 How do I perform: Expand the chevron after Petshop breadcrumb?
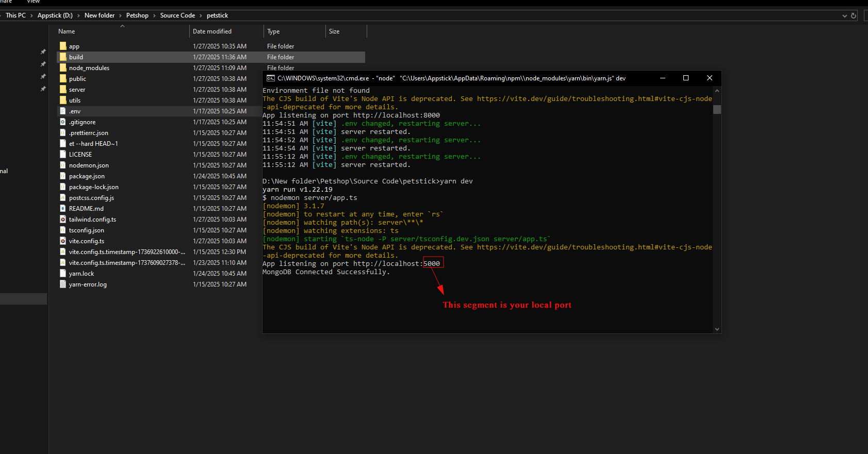pos(154,15)
